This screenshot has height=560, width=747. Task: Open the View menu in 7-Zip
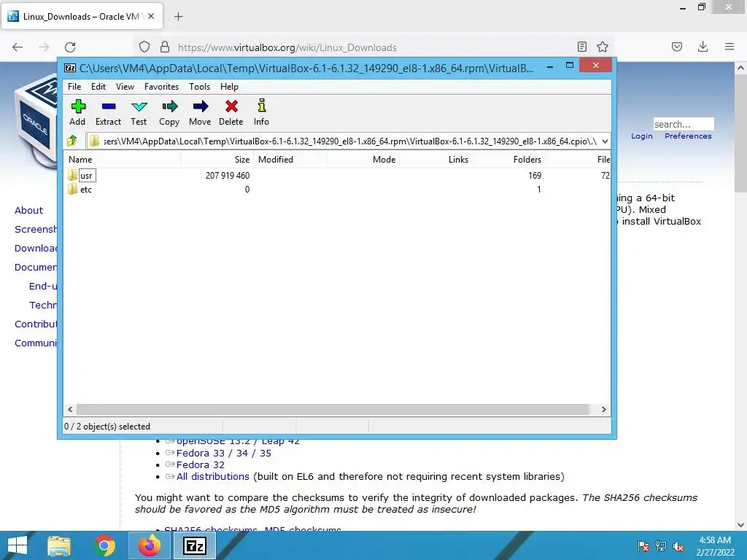tap(125, 87)
